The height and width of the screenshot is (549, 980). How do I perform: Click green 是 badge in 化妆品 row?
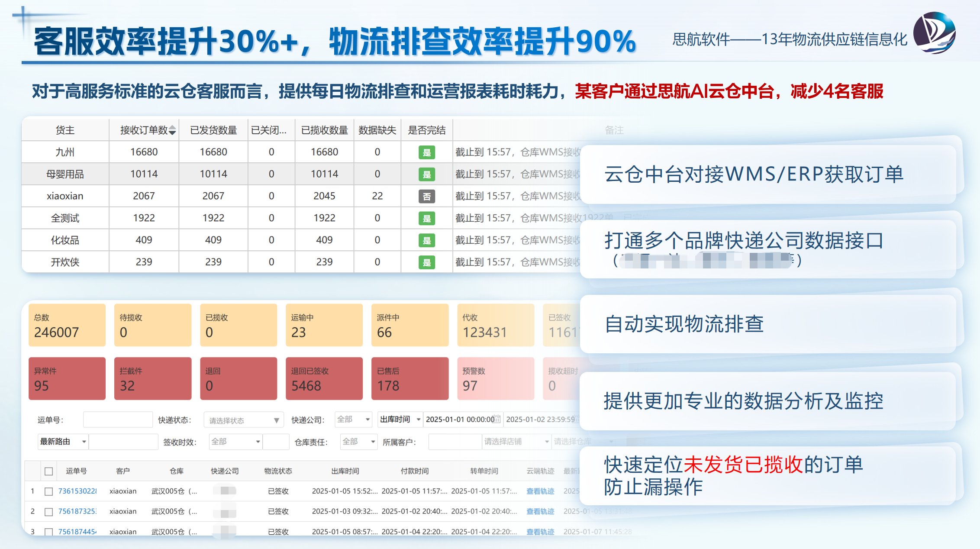pos(426,240)
